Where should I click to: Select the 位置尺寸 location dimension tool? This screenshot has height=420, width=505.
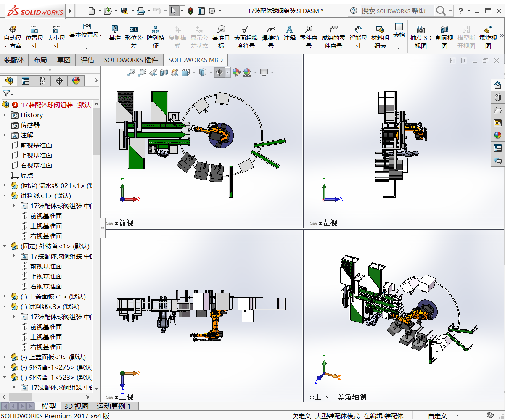pyautogui.click(x=34, y=37)
